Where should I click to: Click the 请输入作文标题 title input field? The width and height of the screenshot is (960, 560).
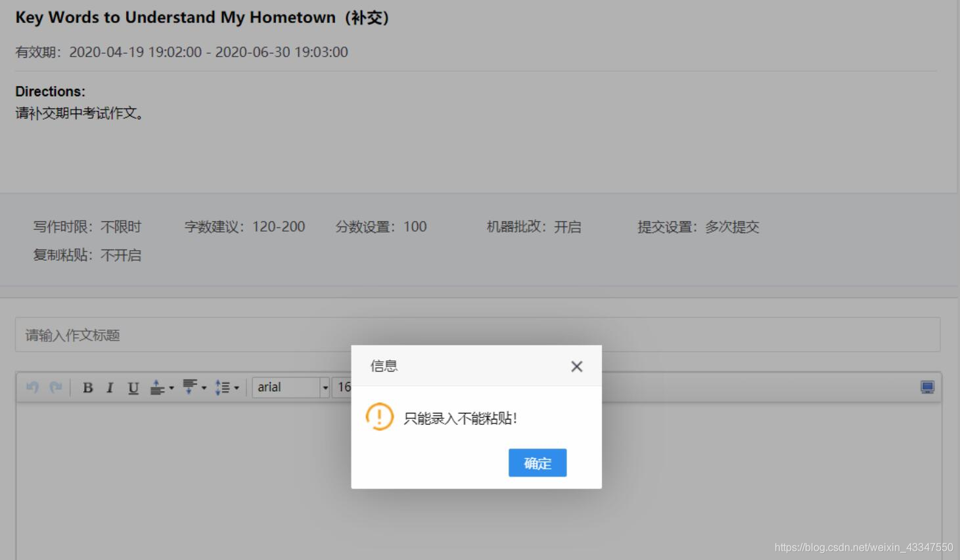tap(197, 334)
